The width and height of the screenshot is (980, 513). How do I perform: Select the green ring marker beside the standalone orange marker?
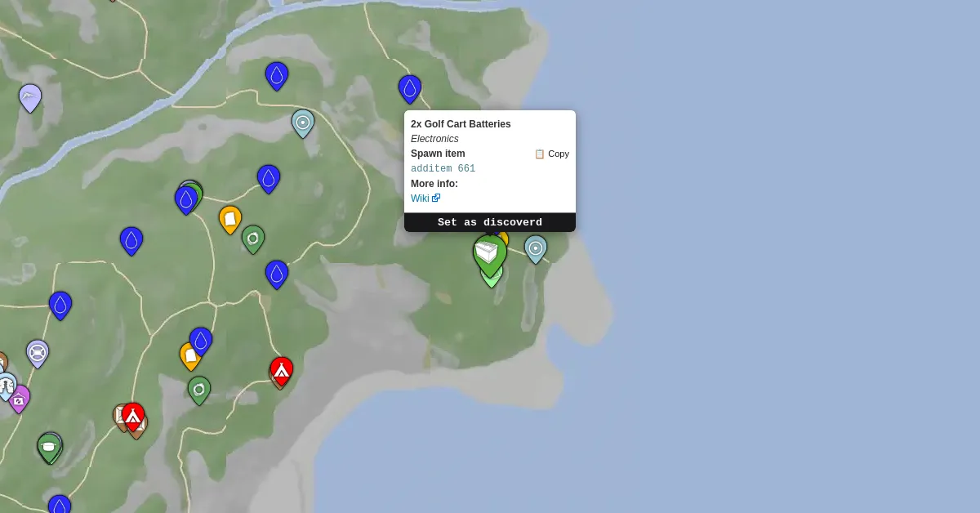253,239
